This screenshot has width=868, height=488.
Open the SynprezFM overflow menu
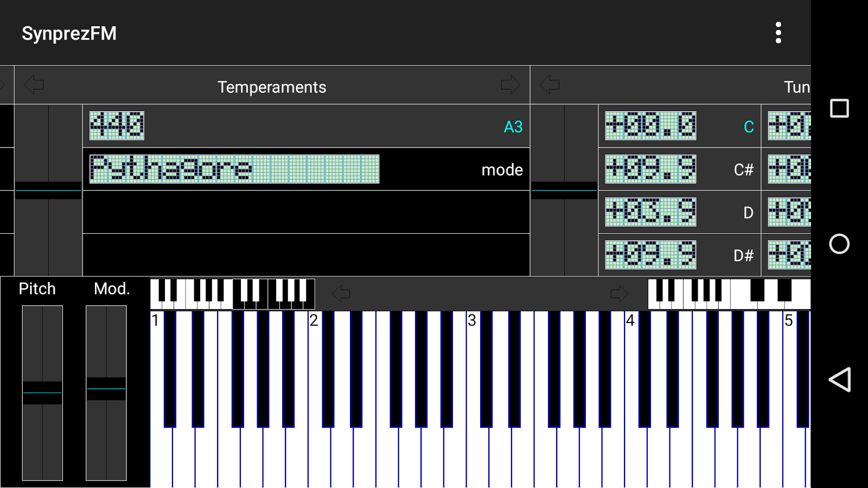[778, 33]
